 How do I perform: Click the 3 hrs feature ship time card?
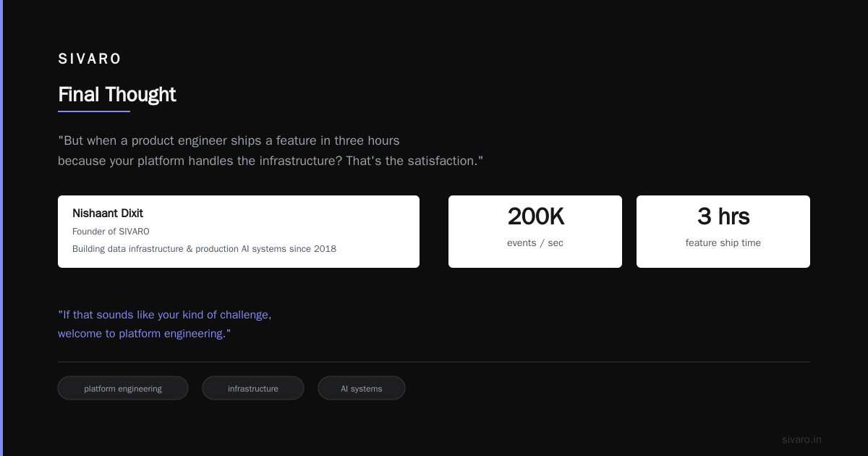[x=723, y=232]
